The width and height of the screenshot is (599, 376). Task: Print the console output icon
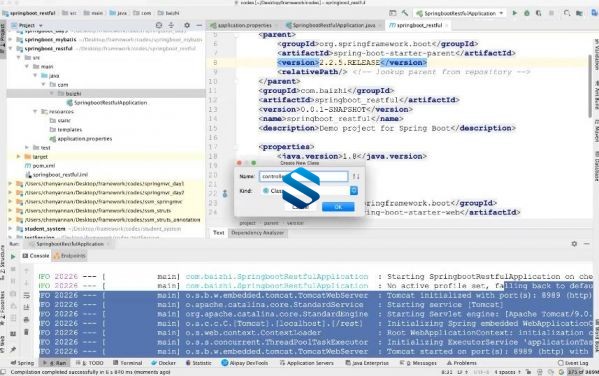tap(26, 319)
